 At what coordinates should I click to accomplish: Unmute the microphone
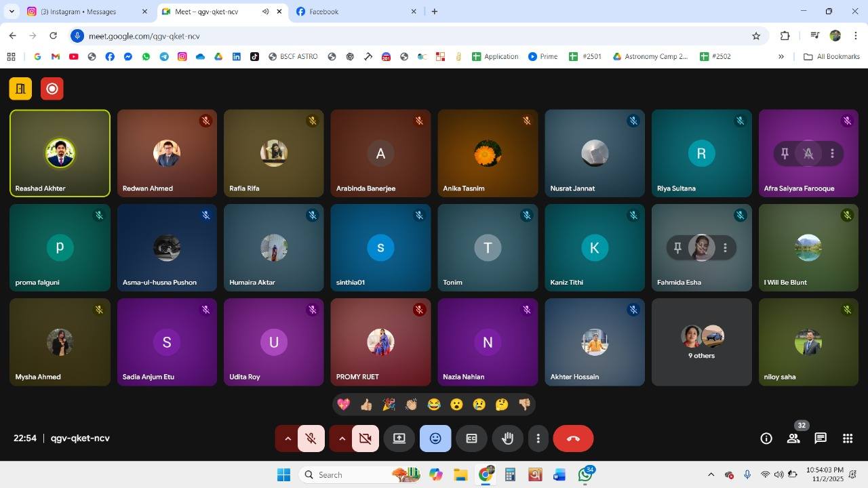tap(311, 439)
